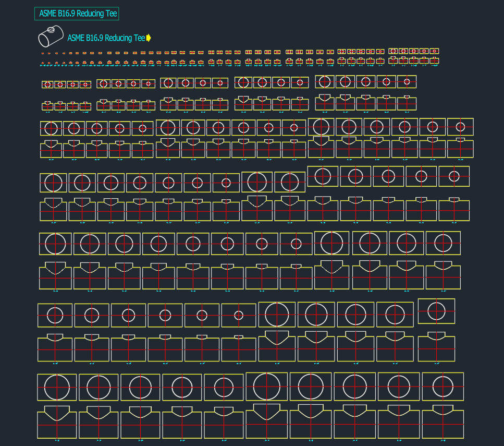The height and width of the screenshot is (446, 504).
Task: Select the raised top-view block ending the sixth row
Action: (x=436, y=311)
